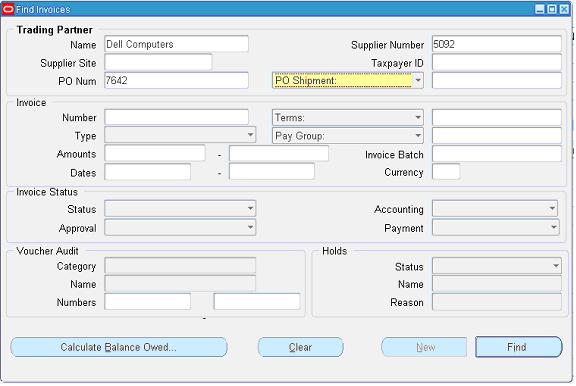Click the Invoice Batch field
Image resolution: width=576 pixels, height=386 pixels.
pyautogui.click(x=497, y=154)
